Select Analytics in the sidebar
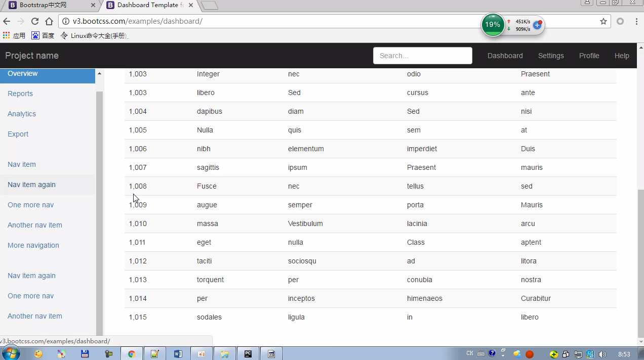Viewport: 644px width, 360px height. (22, 114)
